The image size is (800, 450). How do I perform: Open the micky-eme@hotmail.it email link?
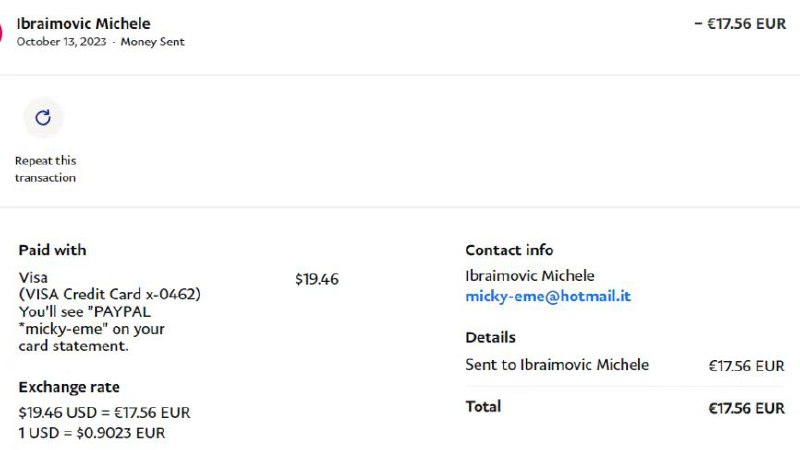point(548,296)
